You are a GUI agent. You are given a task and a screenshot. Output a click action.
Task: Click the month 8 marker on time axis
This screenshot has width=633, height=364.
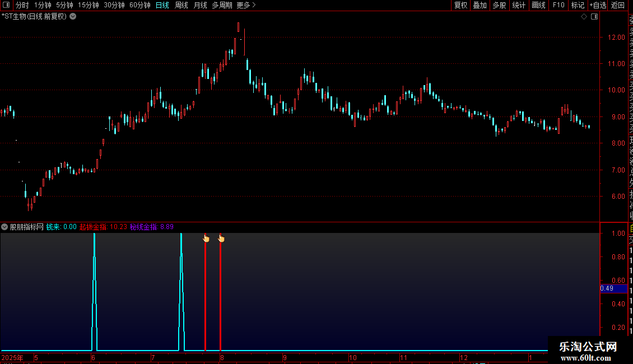[222, 358]
